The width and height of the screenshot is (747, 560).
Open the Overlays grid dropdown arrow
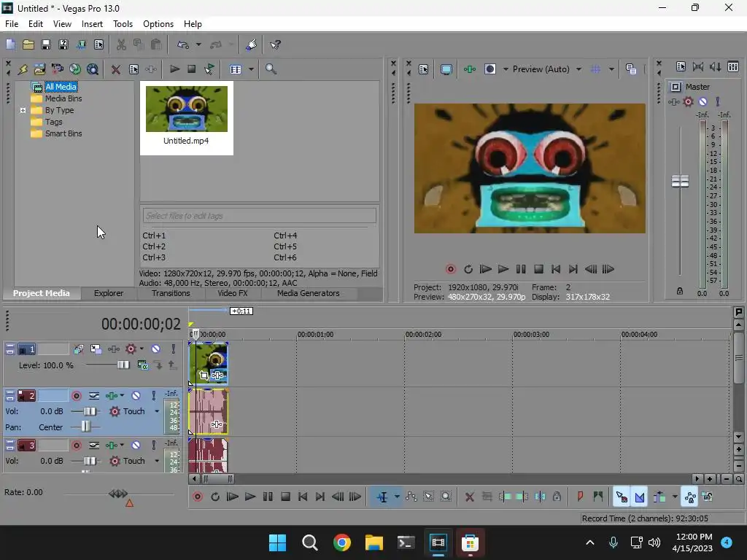pos(611,69)
